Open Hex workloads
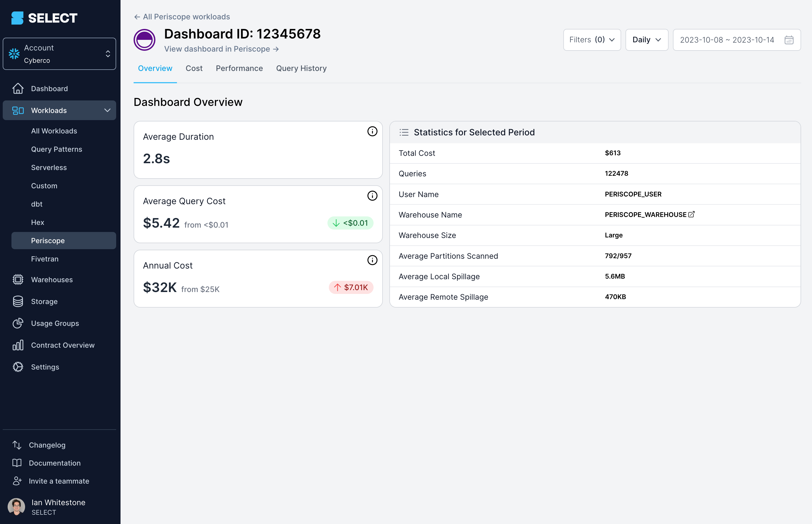812x524 pixels. [38, 222]
